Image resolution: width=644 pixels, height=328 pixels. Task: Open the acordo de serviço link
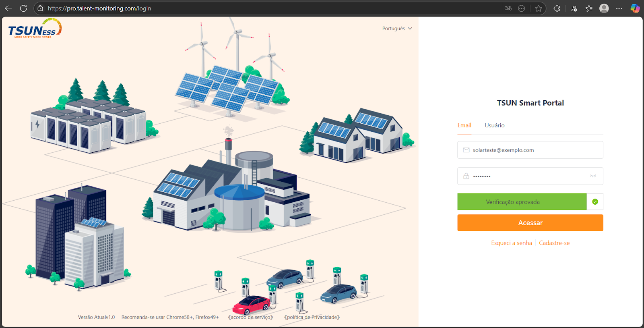[250, 317]
